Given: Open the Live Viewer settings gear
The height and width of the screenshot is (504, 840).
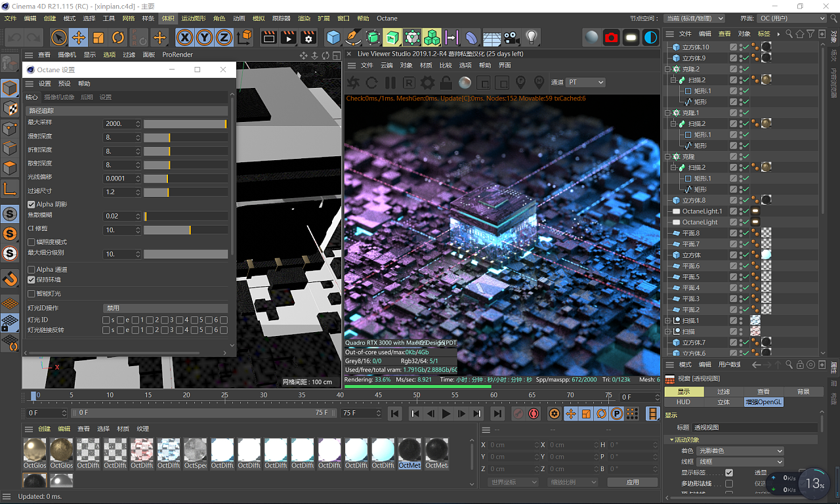Looking at the screenshot, I should tap(427, 83).
